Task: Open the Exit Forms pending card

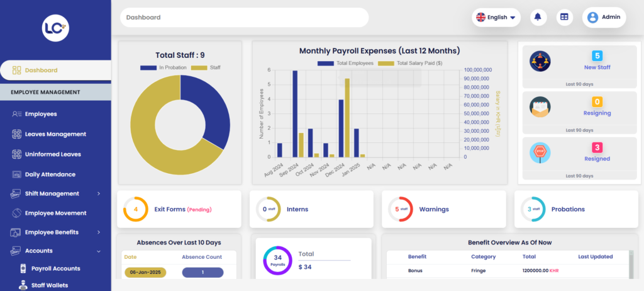Action: click(x=179, y=209)
